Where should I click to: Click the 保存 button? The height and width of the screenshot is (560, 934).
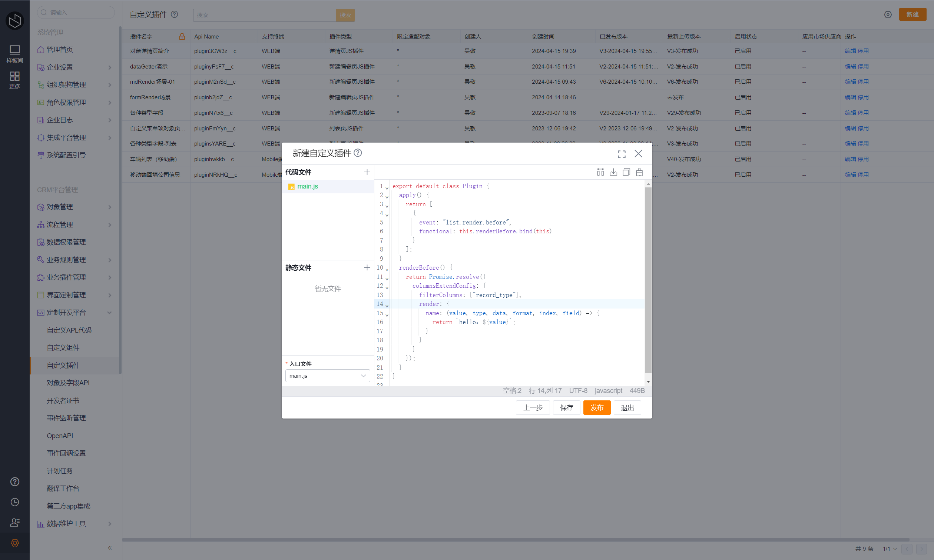click(566, 407)
